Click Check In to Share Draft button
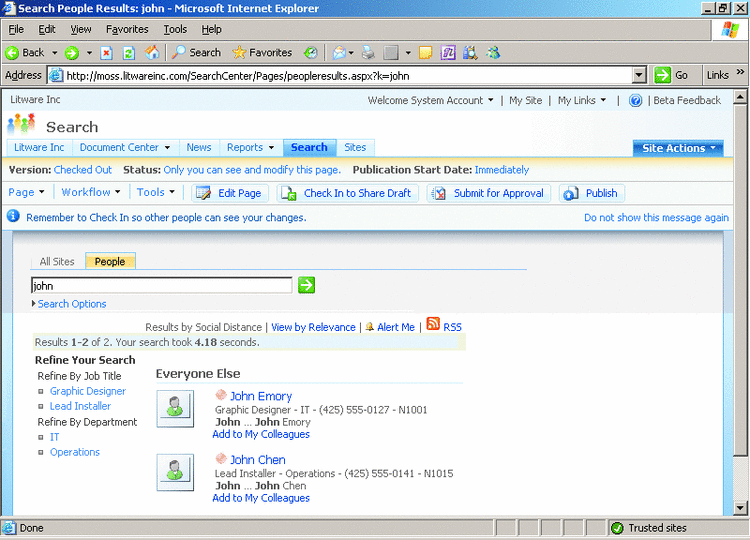The image size is (750, 540). click(x=348, y=193)
